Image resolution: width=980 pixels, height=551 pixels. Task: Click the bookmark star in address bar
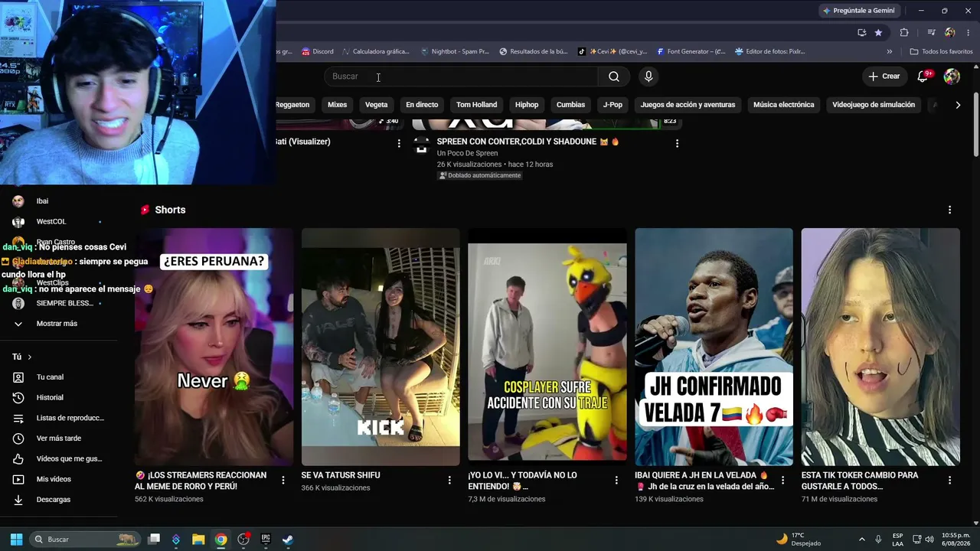[878, 32]
